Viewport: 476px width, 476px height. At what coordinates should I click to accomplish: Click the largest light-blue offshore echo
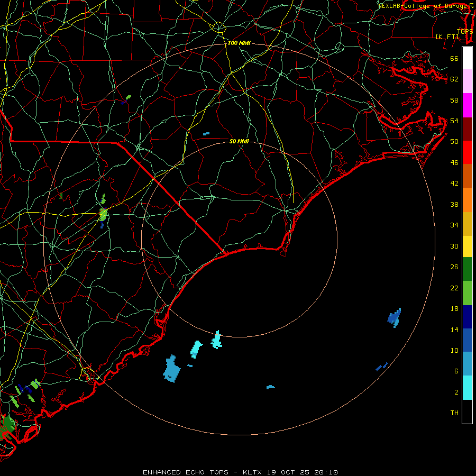(172, 369)
